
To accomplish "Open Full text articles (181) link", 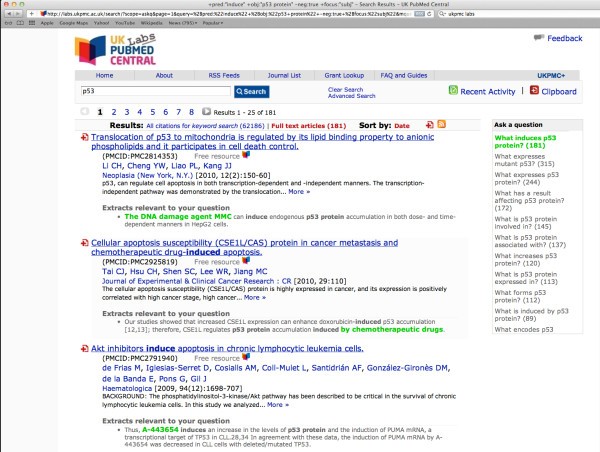I will [x=308, y=126].
